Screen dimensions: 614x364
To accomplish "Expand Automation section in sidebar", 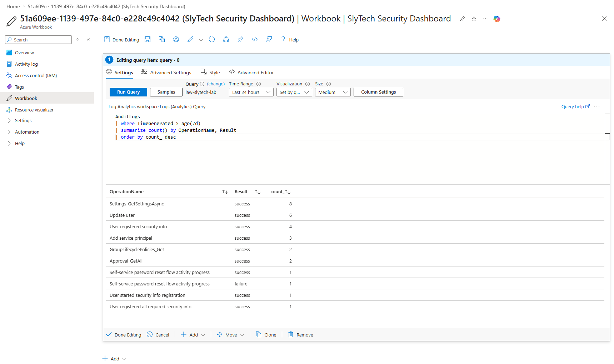I will (x=27, y=132).
